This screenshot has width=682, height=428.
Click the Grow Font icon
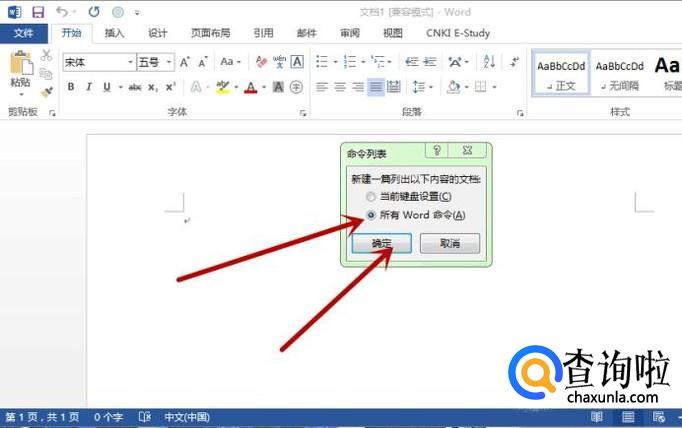[x=184, y=62]
